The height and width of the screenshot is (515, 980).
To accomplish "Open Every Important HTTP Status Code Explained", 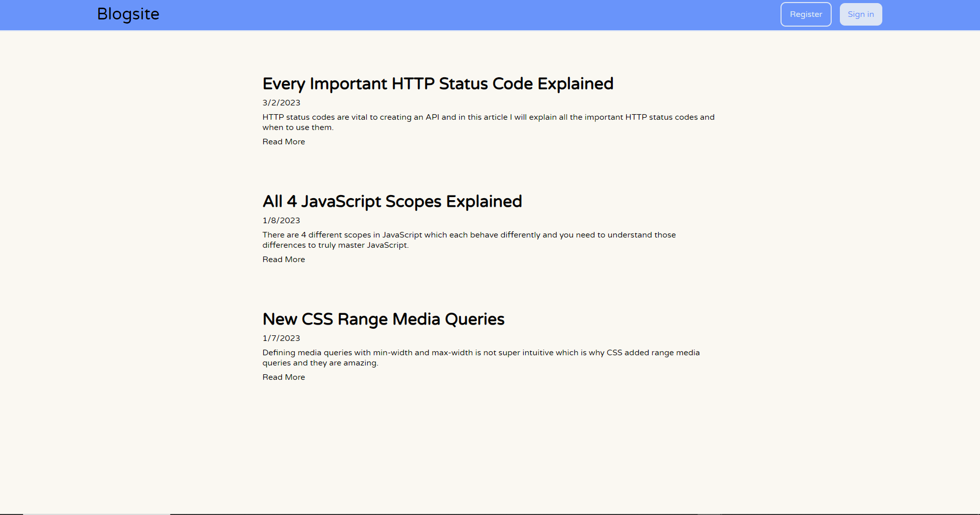I will [x=438, y=84].
